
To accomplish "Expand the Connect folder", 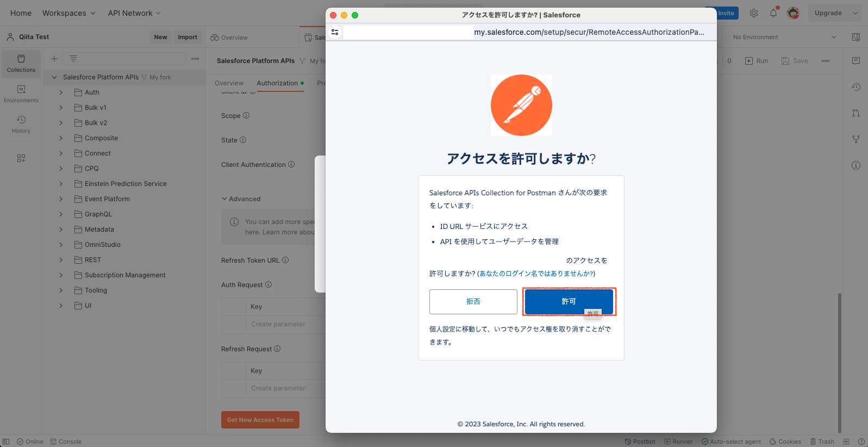I will [61, 153].
